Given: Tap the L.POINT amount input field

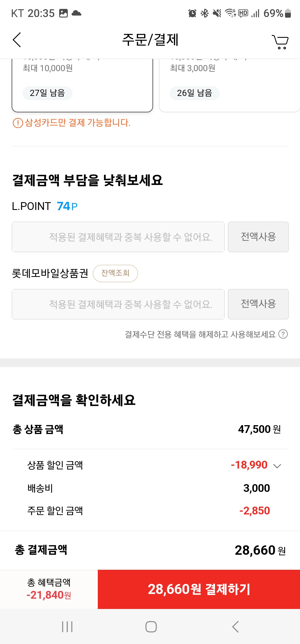Looking at the screenshot, I should [x=118, y=237].
